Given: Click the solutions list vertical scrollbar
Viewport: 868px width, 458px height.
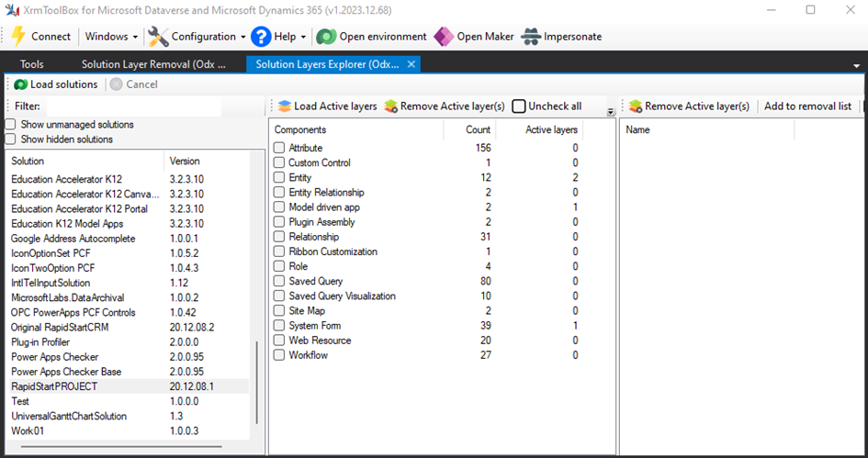Looking at the screenshot, I should point(257,383).
